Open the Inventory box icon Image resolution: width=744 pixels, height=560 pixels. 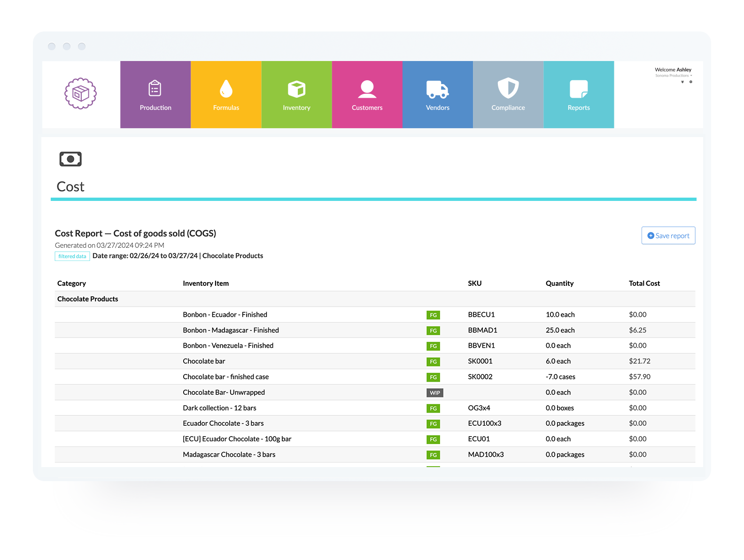(296, 89)
